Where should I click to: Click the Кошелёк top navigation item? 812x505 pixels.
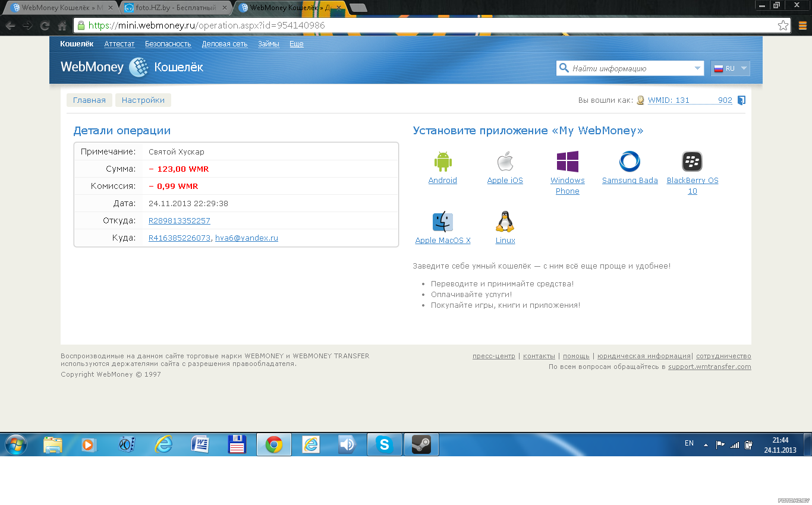point(77,44)
